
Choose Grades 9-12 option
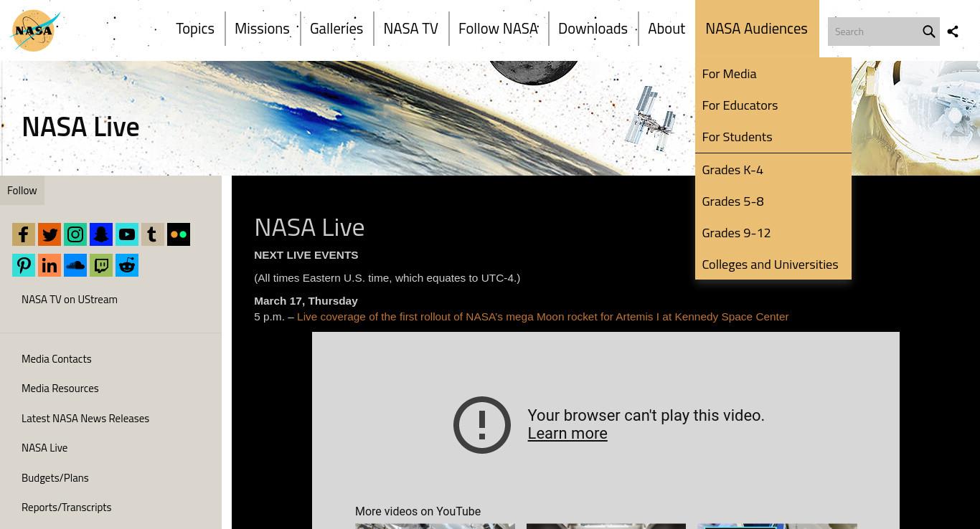tap(773, 233)
